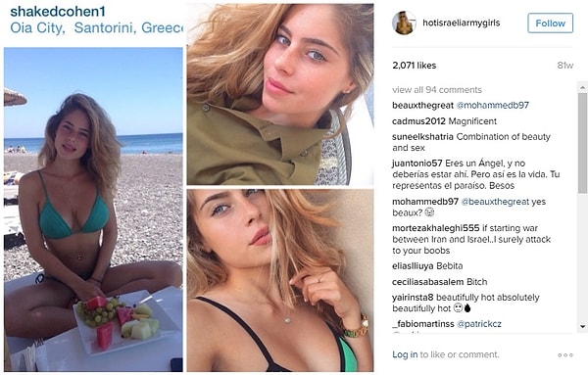Image resolution: width=588 pixels, height=375 pixels.
Task: Follow the hotisraeliarmygirls account
Action: [x=550, y=23]
